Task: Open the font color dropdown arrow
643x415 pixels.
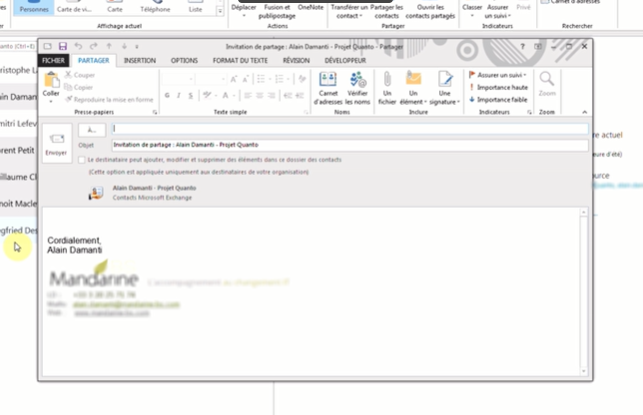Action: [x=234, y=96]
